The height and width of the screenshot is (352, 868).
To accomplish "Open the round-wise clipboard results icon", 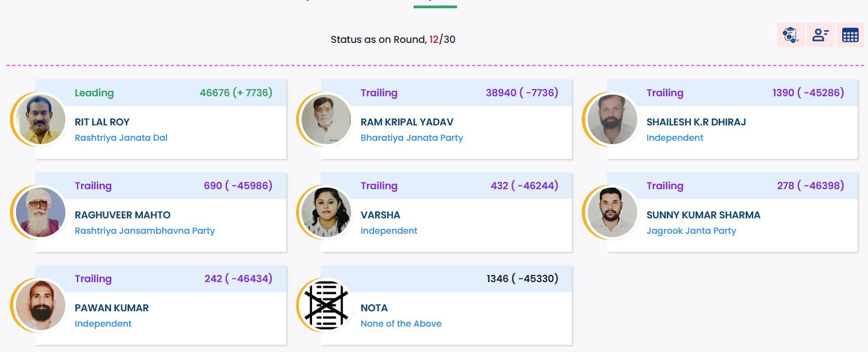I will pos(791,35).
